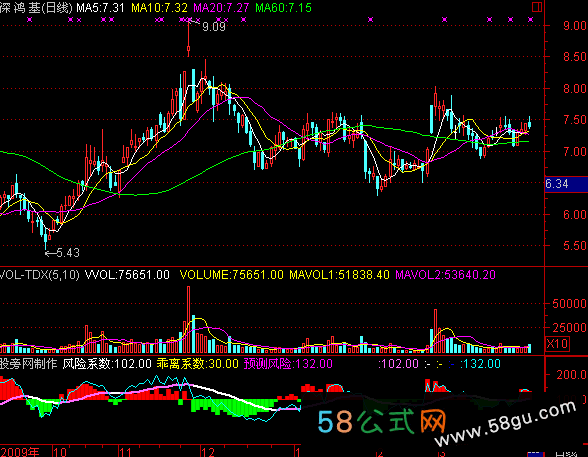Click the tallest red volume bar

(x=188, y=320)
